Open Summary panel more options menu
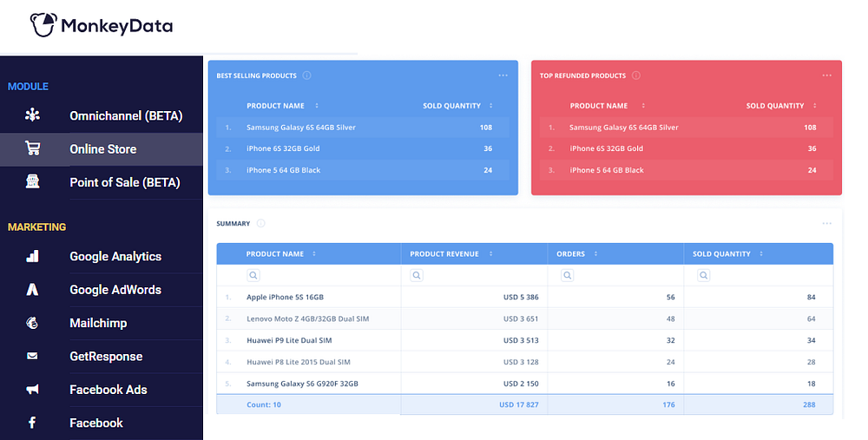The height and width of the screenshot is (440, 868). pyautogui.click(x=826, y=224)
